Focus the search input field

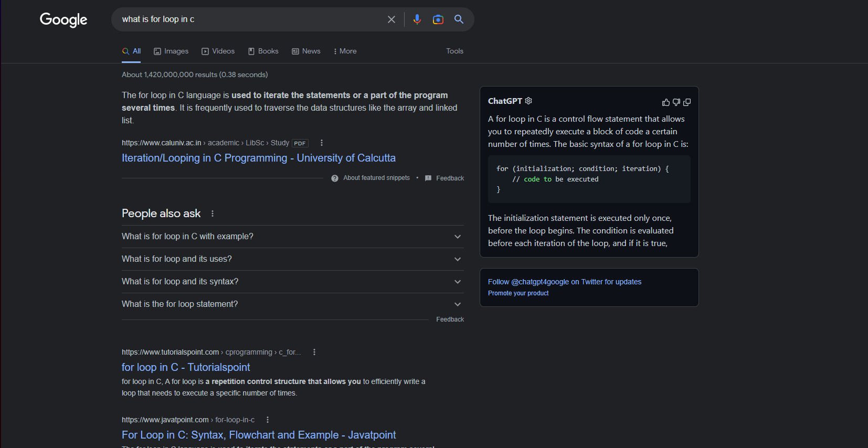[251, 19]
